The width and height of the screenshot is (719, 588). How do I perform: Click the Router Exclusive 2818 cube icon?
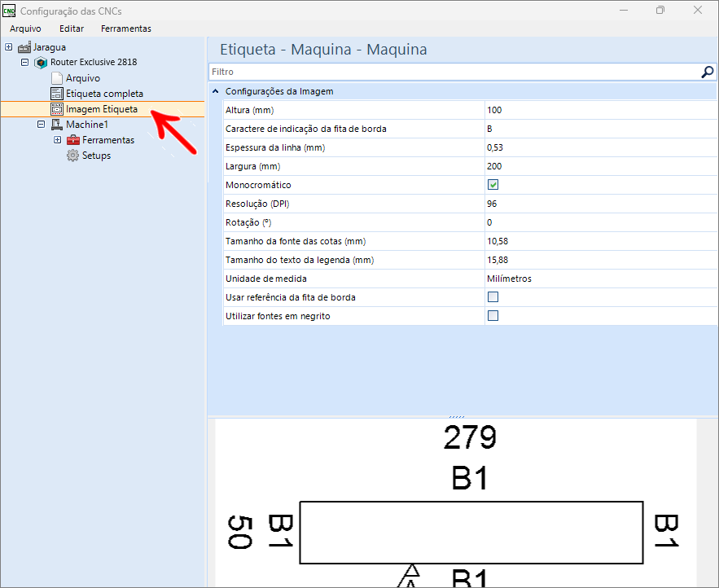(x=41, y=63)
